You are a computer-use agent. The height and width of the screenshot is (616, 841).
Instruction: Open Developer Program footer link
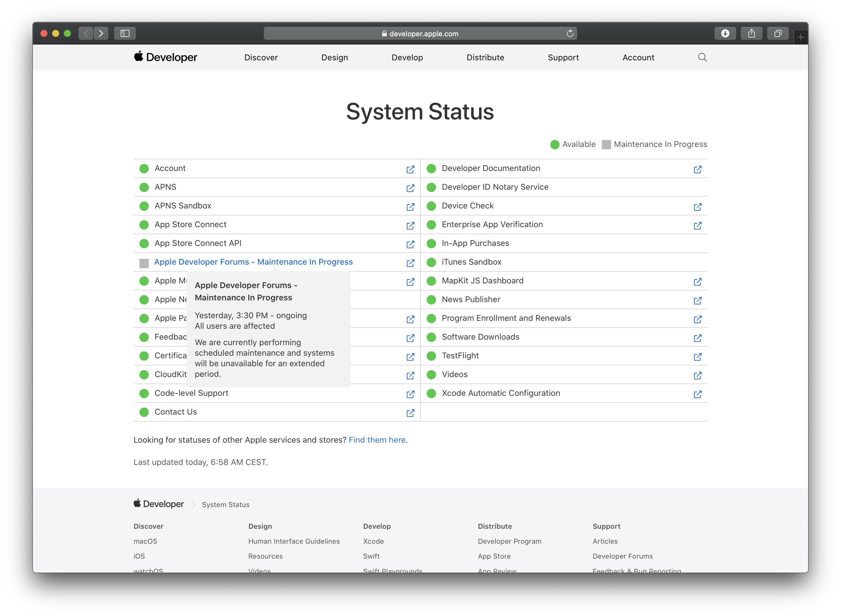point(510,541)
